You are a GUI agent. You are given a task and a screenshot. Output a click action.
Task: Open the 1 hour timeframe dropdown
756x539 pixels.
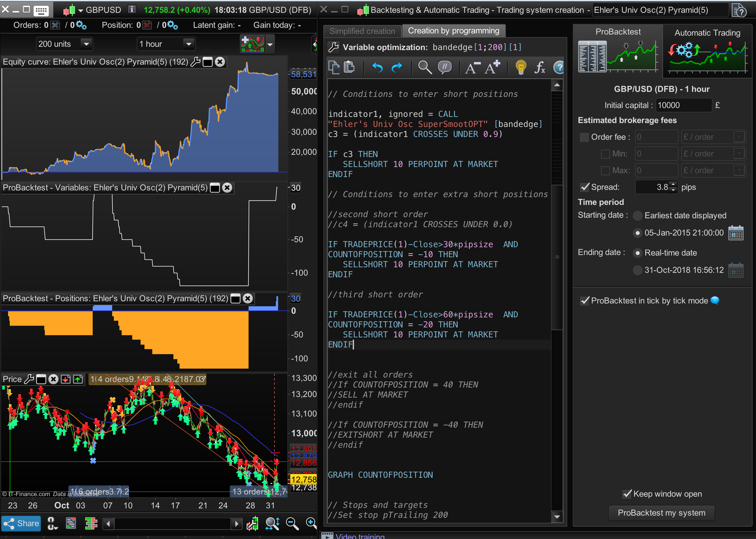click(x=188, y=44)
